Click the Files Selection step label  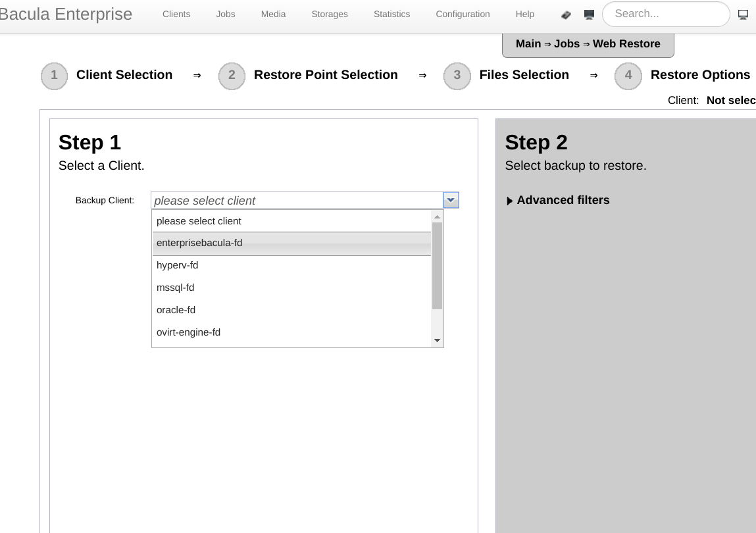[x=524, y=75]
